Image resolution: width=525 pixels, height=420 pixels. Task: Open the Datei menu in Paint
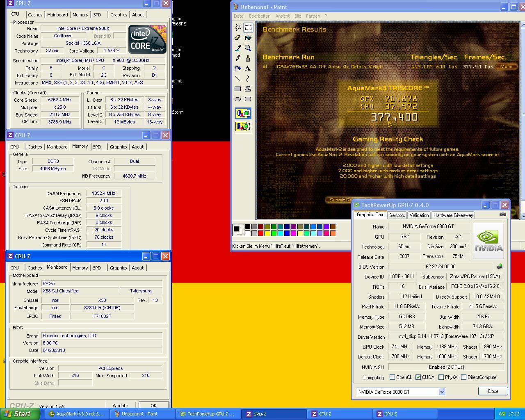tap(239, 16)
